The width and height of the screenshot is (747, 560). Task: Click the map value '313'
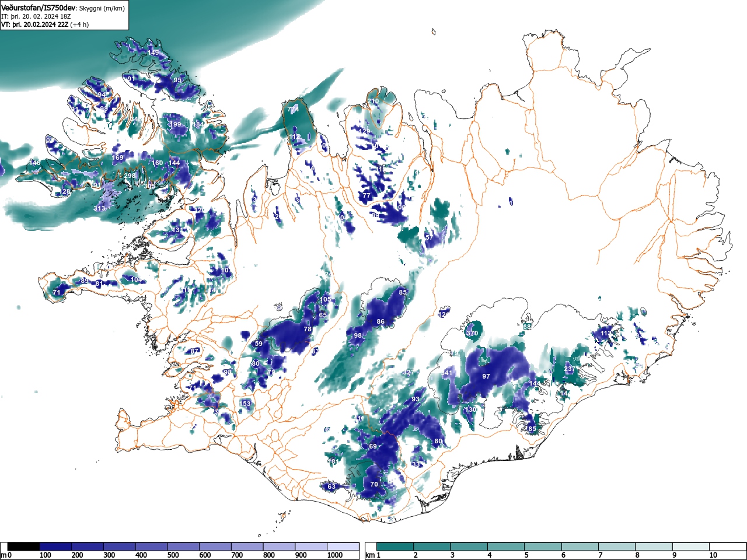coord(99,208)
